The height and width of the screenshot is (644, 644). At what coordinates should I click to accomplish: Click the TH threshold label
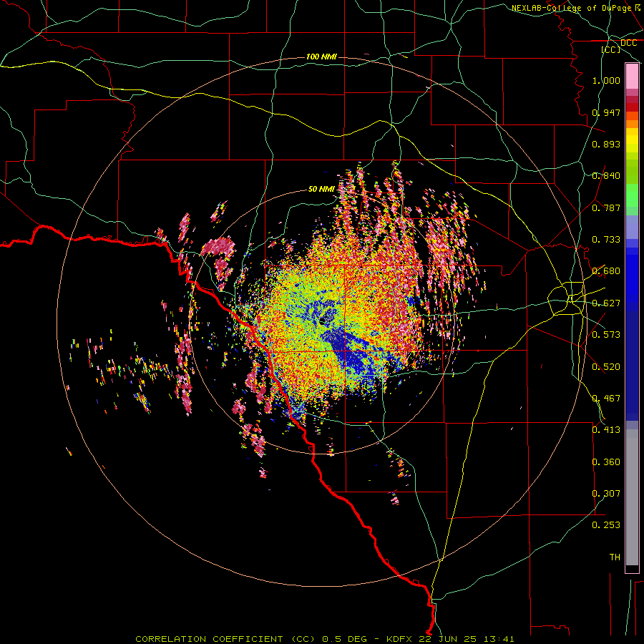click(615, 557)
